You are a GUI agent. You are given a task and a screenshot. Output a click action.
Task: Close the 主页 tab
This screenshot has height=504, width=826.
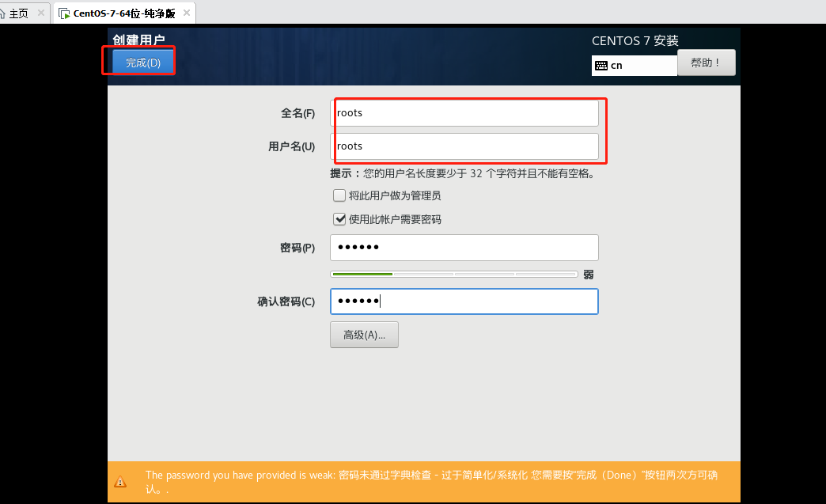[41, 13]
